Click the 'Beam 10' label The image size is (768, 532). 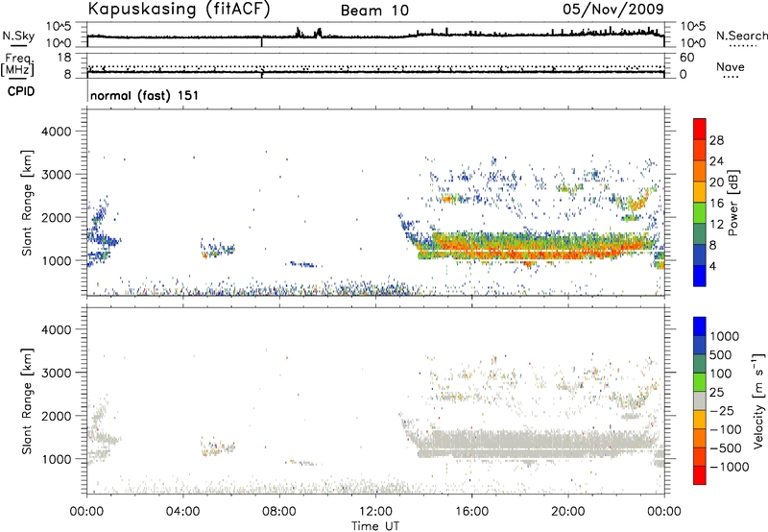point(374,11)
